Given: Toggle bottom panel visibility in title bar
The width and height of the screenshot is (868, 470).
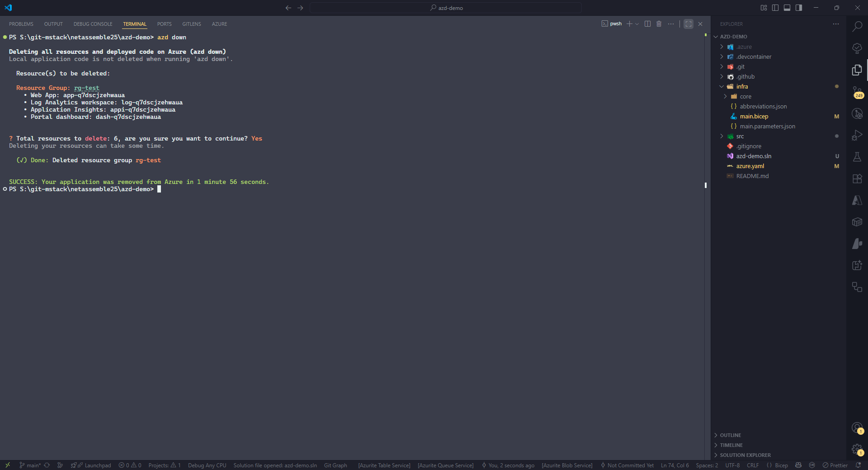Looking at the screenshot, I should (x=787, y=8).
